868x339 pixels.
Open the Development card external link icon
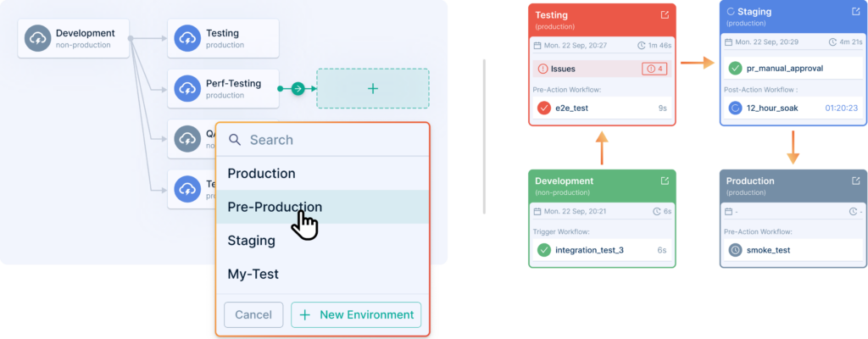coord(665,181)
